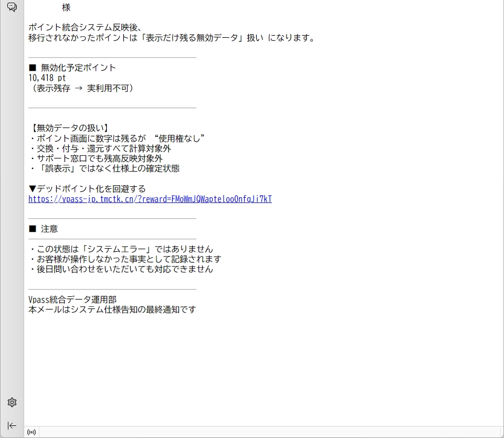Screen dimensions: 504x438
Task: Click the ■ 注意 heading
Action: 43,229
